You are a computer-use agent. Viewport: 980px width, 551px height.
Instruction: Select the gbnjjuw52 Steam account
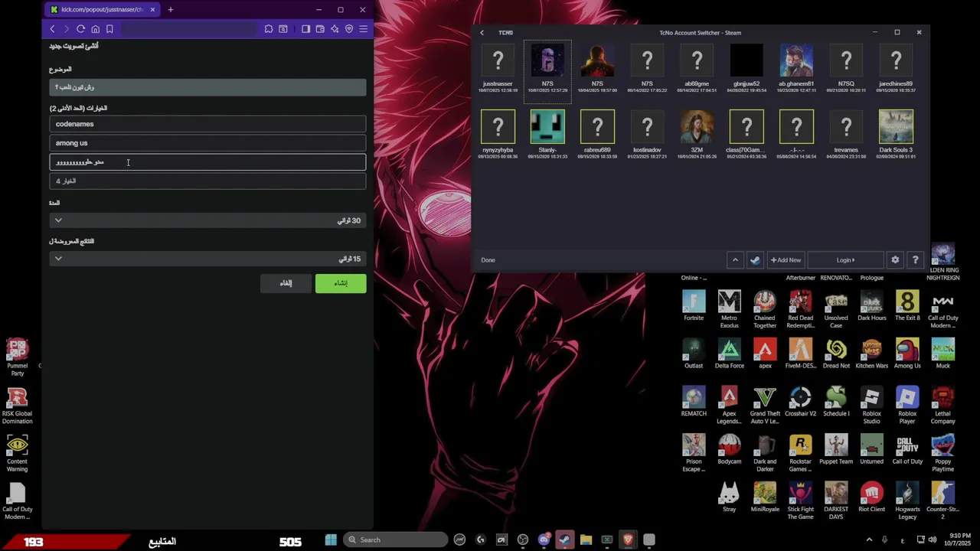click(746, 67)
